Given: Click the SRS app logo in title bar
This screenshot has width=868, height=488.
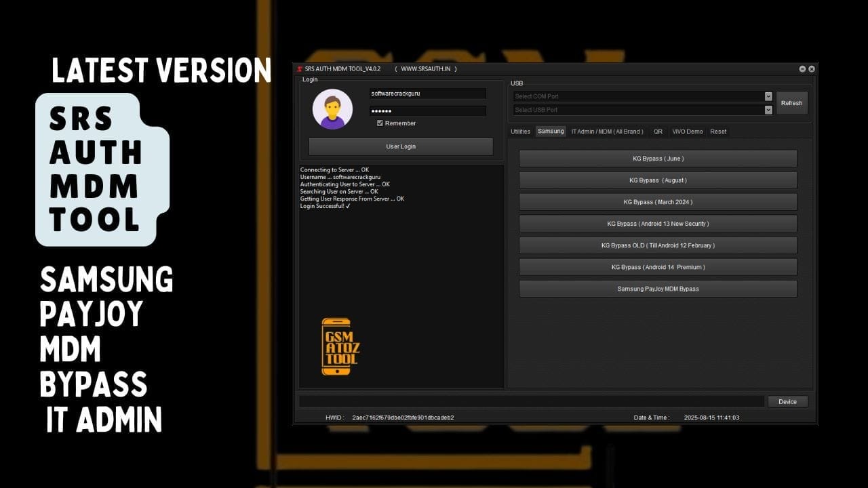Looking at the screenshot, I should point(299,68).
